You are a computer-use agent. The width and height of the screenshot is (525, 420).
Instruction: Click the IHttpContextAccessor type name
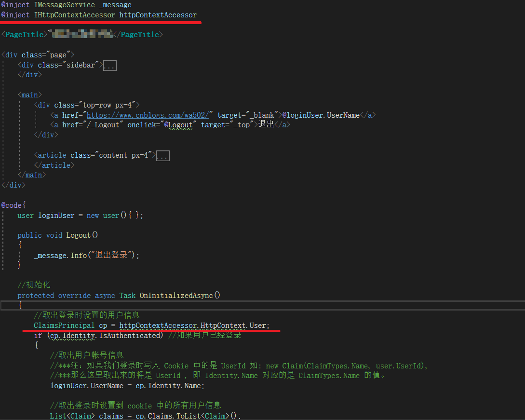click(74, 15)
